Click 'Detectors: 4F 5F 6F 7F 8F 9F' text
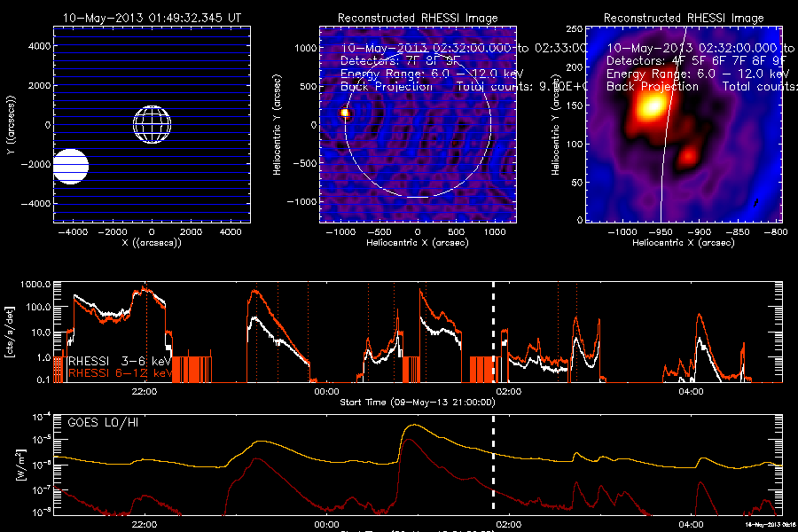 click(696, 60)
